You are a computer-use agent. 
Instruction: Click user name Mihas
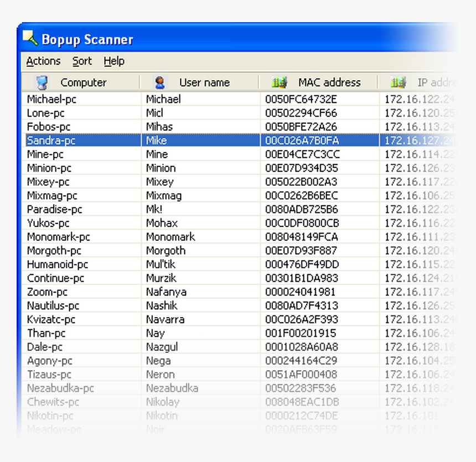pos(159,127)
